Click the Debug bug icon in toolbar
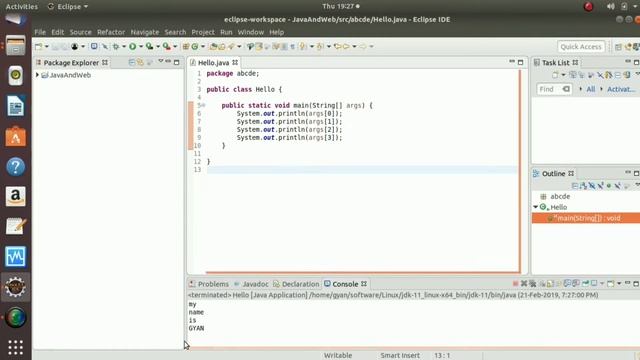640x360 pixels. click(x=116, y=47)
